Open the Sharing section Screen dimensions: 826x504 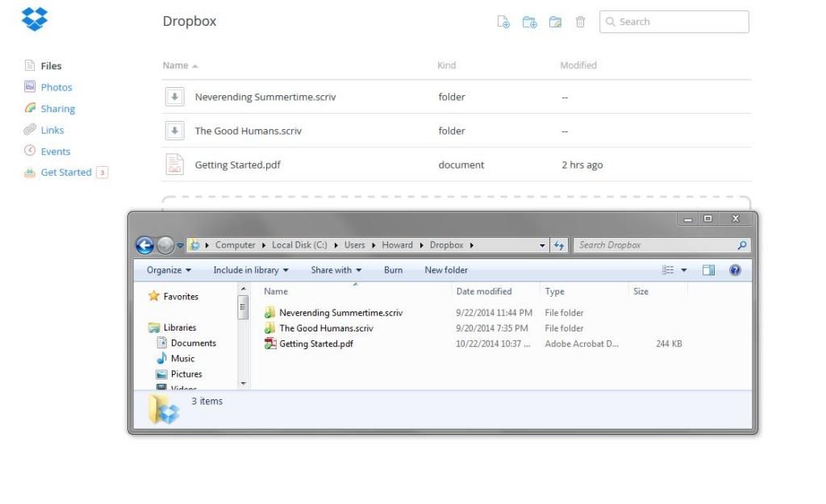coord(58,109)
